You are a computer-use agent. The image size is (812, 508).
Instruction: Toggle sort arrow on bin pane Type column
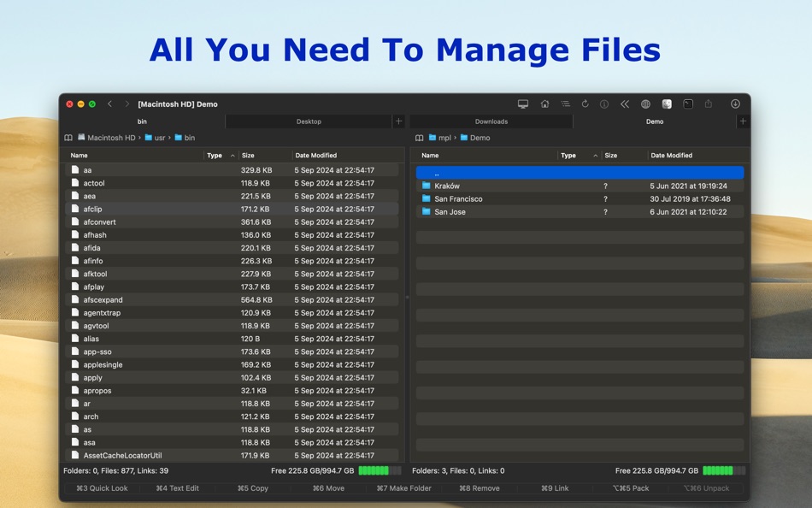click(232, 156)
